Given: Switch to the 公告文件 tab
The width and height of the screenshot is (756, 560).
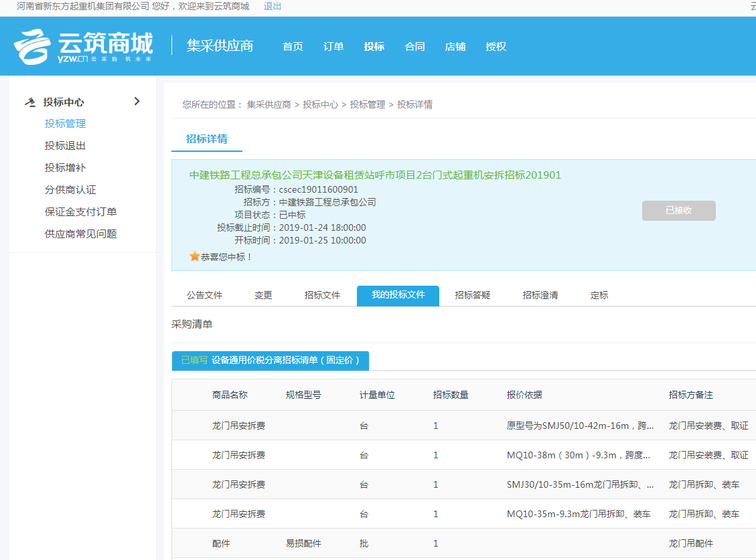Looking at the screenshot, I should coord(204,296).
